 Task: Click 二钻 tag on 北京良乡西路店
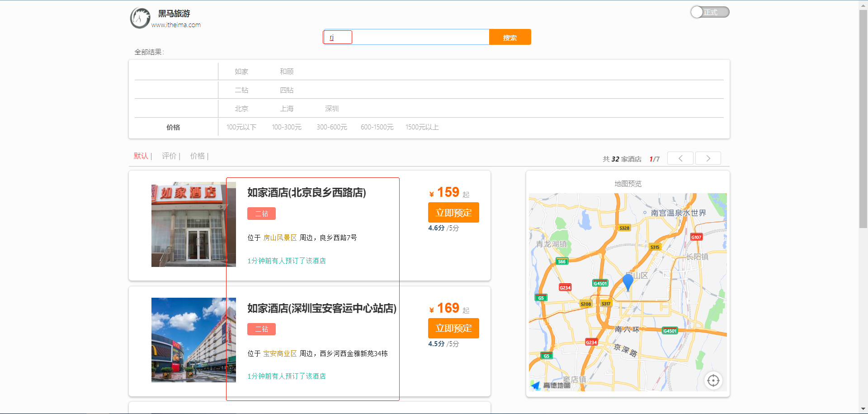[x=261, y=214]
